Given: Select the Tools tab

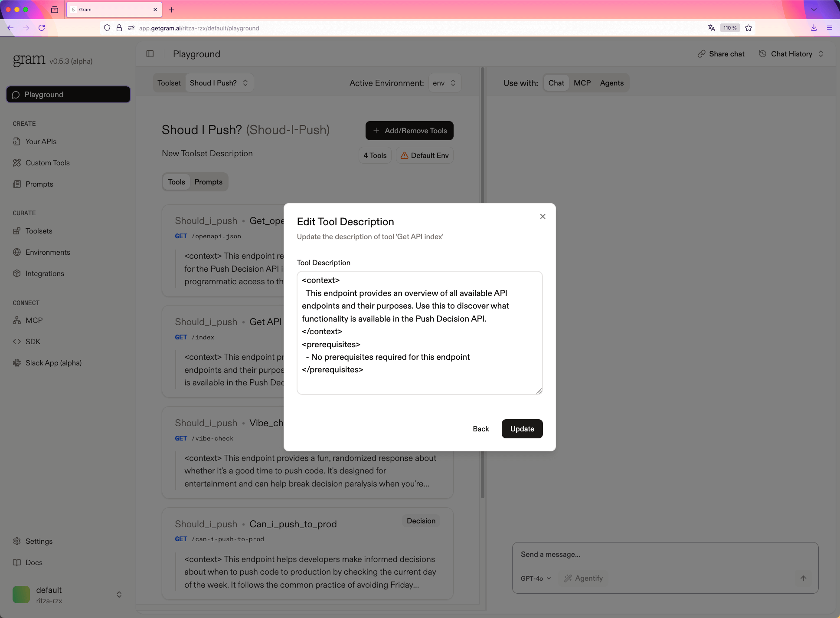Looking at the screenshot, I should coord(176,182).
